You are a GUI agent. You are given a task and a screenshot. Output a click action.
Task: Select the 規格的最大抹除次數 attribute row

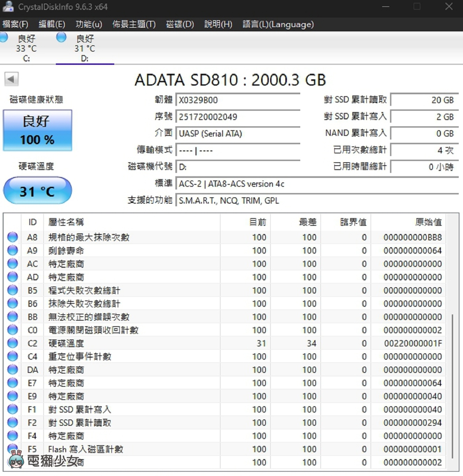pyautogui.click(x=225, y=237)
